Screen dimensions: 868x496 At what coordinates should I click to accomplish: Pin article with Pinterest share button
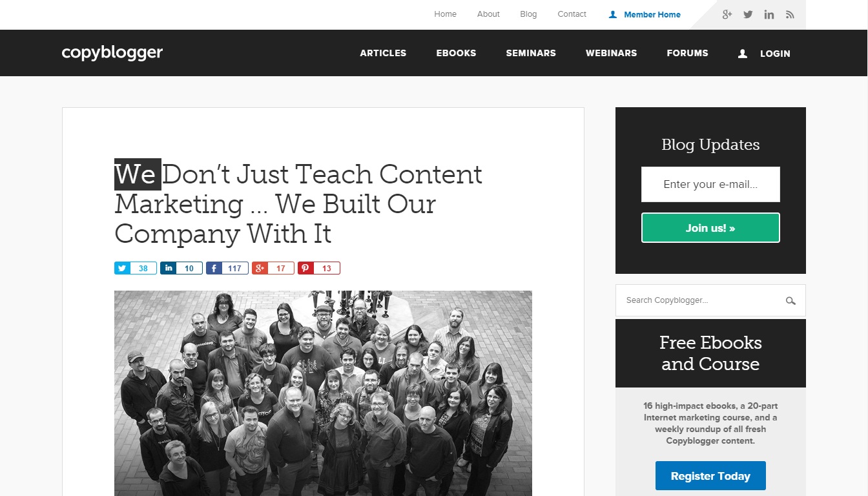coord(319,268)
